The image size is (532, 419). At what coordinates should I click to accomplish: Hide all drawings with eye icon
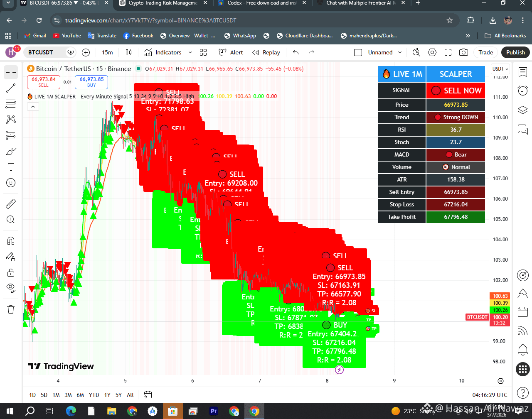[11, 288]
